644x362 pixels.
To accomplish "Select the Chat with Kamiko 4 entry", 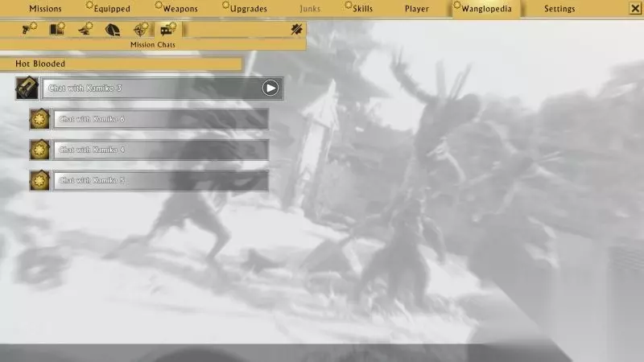I will (x=161, y=150).
